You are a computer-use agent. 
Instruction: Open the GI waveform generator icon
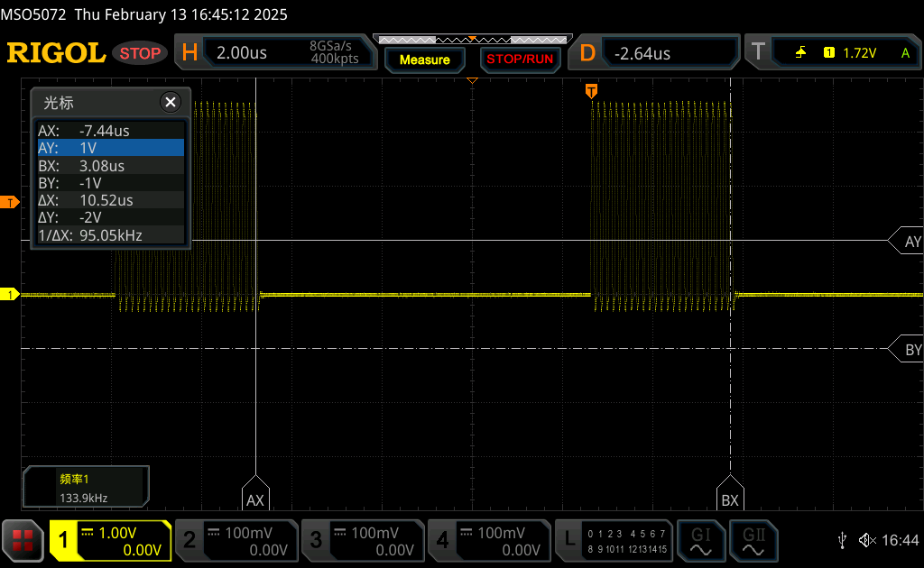[700, 540]
